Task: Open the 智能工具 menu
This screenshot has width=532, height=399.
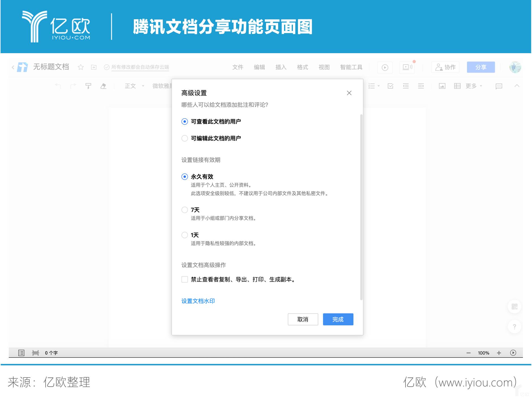Action: pyautogui.click(x=351, y=67)
